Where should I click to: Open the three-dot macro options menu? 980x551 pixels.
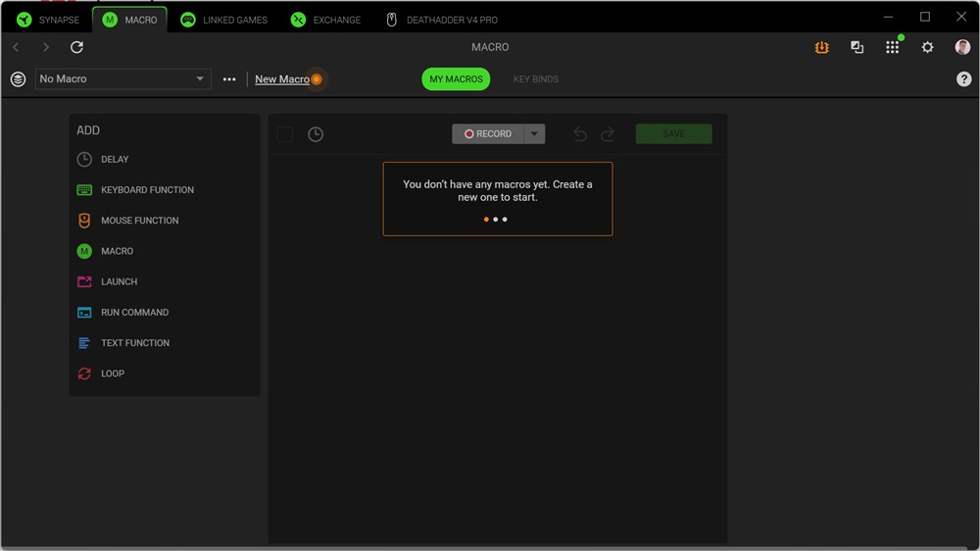tap(229, 79)
